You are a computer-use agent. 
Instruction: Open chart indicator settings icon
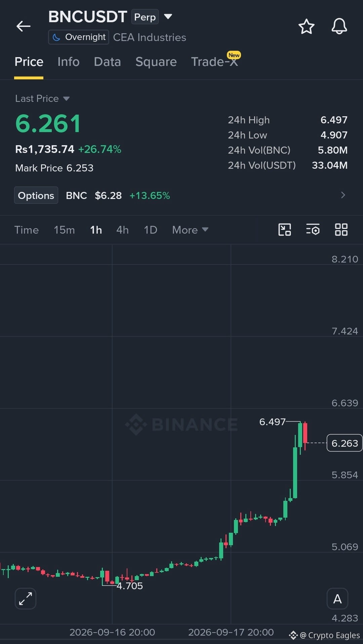pos(313,230)
